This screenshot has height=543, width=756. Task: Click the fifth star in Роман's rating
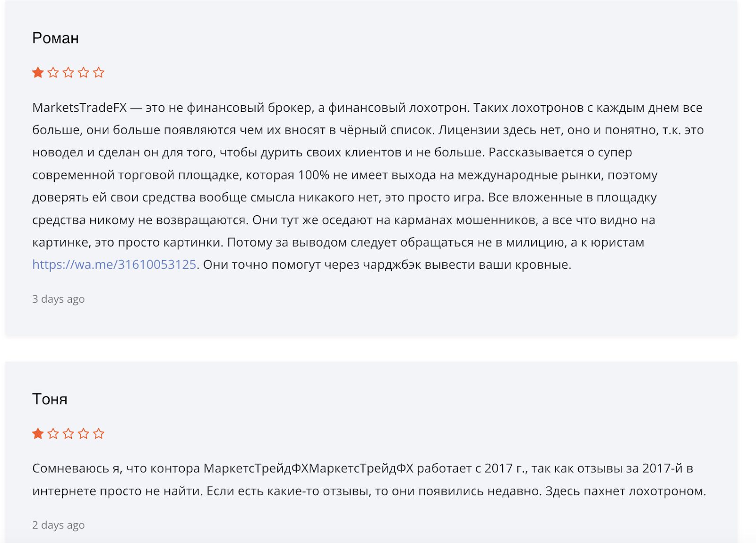click(99, 72)
